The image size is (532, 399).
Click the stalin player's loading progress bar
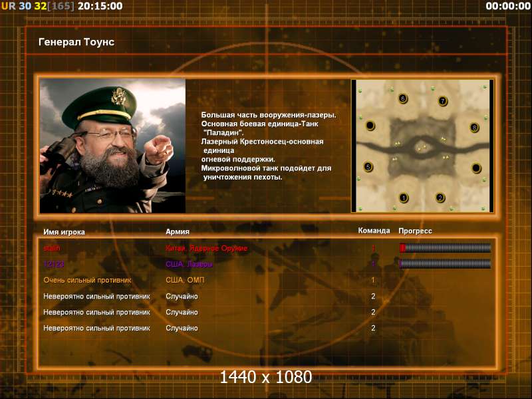445,248
